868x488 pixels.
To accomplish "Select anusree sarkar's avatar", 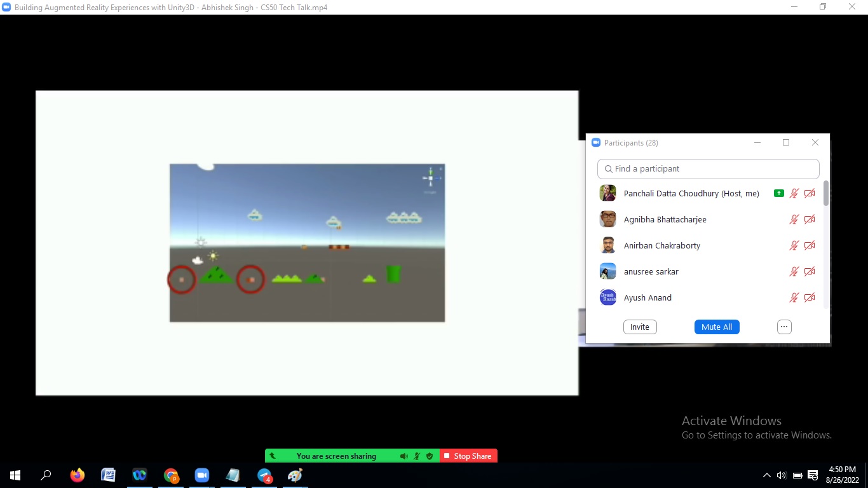I will pos(608,271).
